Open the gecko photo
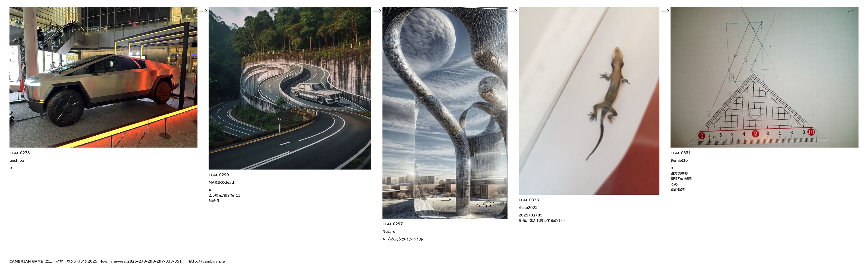This screenshot has height=268, width=868. (589, 100)
